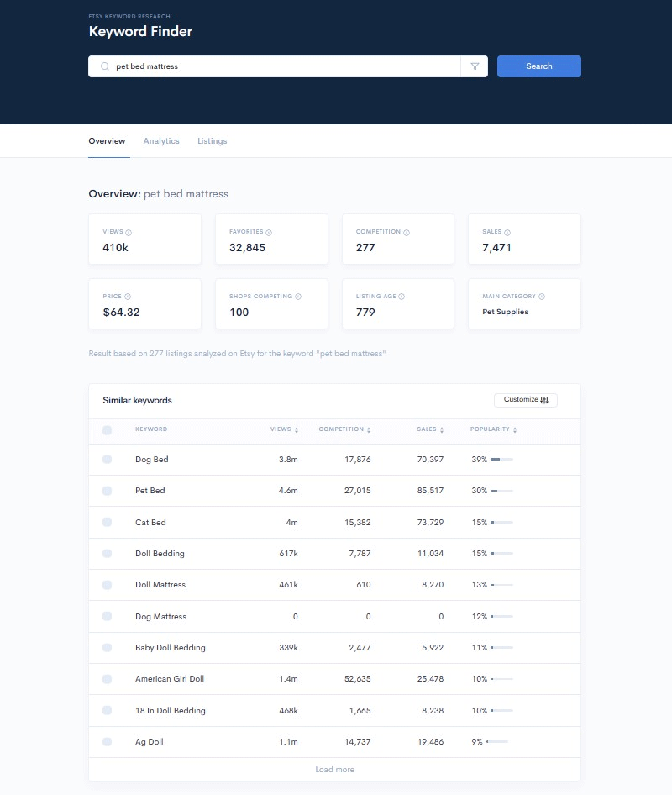Click the filter funnel icon in search bar
This screenshot has width=672, height=795.
(475, 66)
